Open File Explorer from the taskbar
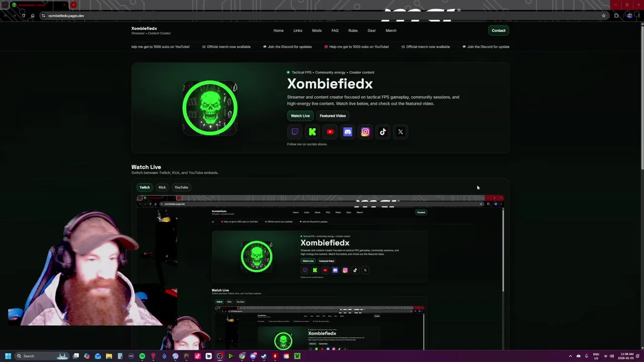644x362 pixels. pos(109,356)
